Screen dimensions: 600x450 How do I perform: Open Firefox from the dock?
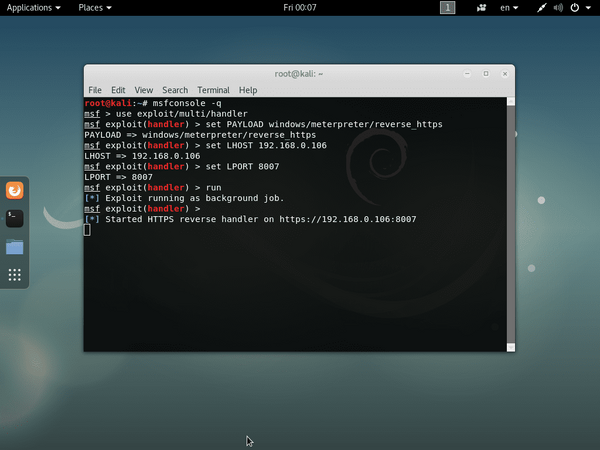pos(15,191)
